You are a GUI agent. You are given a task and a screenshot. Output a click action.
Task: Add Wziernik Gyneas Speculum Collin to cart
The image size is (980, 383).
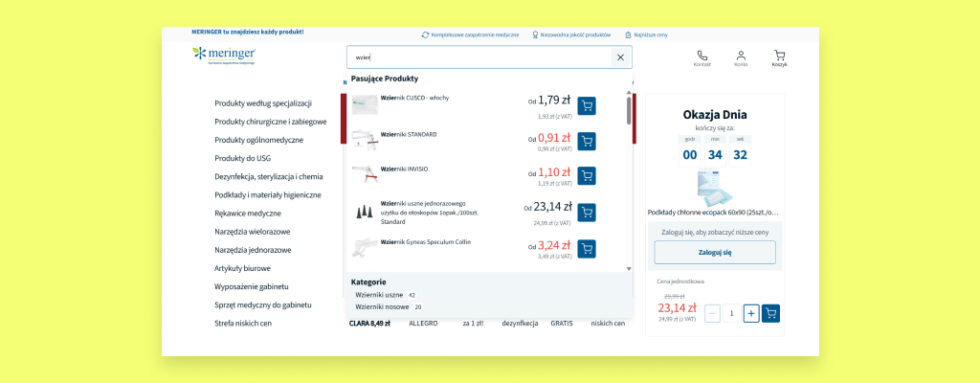click(587, 249)
